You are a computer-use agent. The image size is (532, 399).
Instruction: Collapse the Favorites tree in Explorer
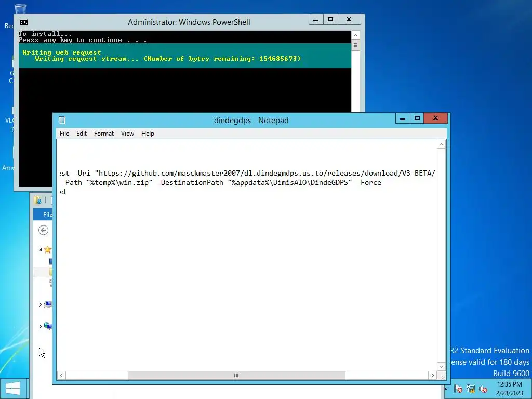pos(40,250)
